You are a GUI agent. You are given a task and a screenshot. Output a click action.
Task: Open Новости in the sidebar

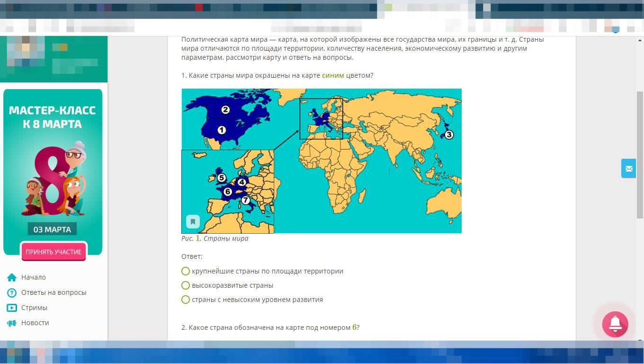(x=35, y=323)
